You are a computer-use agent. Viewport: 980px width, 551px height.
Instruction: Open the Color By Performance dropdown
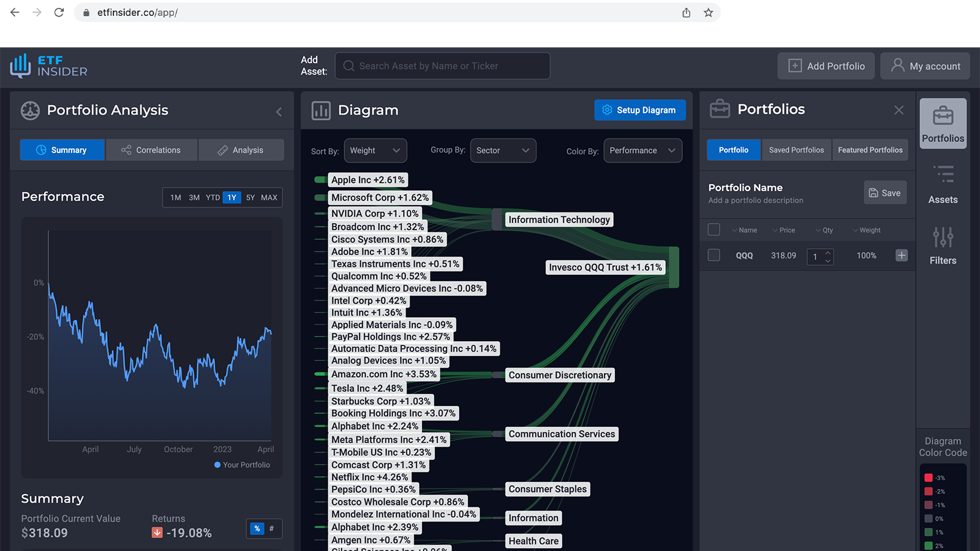coord(642,151)
